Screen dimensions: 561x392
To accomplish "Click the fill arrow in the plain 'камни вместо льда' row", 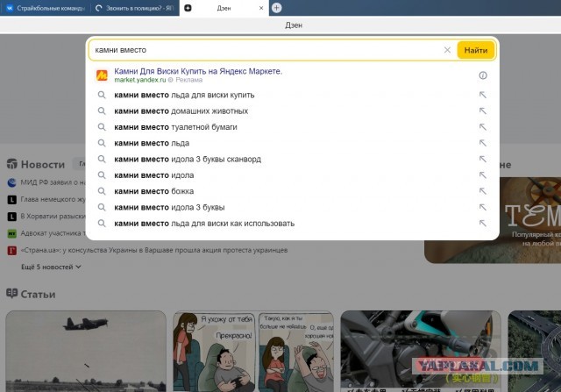I will [x=483, y=143].
